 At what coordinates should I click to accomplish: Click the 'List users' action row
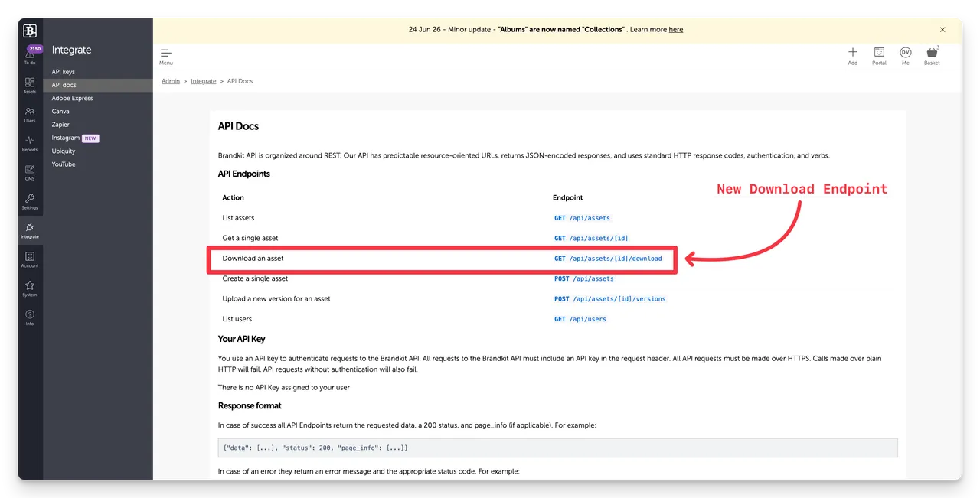237,319
